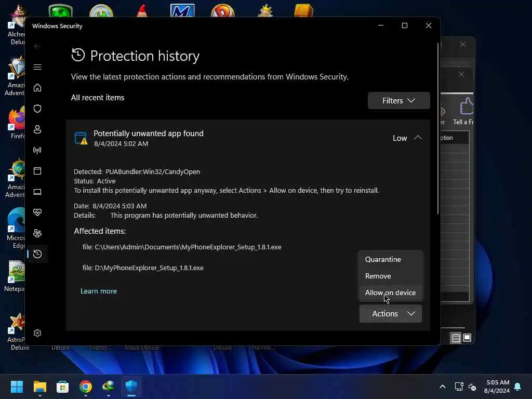Screen dimensions: 532x399
Task: Maximize the Windows Security window
Action: [404, 25]
